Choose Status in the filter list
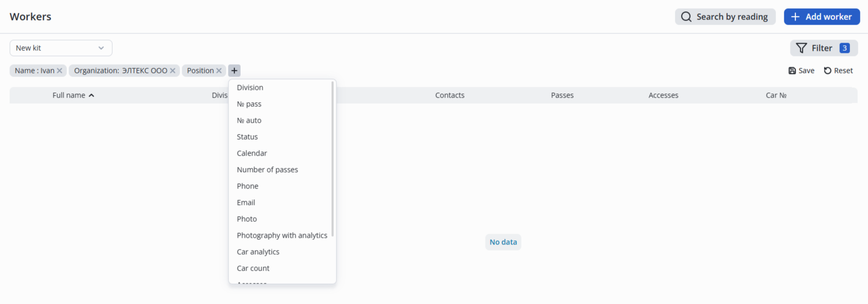Viewport: 868px width, 304px height. 247,137
